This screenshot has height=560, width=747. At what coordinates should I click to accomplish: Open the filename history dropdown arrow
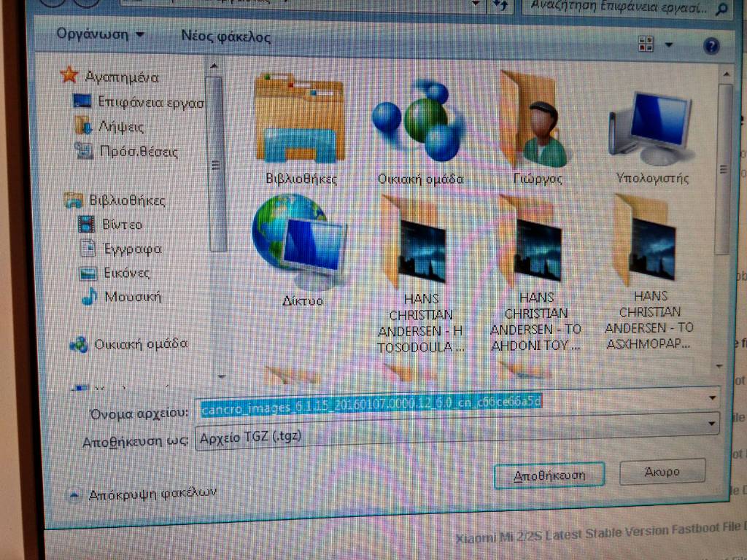coord(713,397)
